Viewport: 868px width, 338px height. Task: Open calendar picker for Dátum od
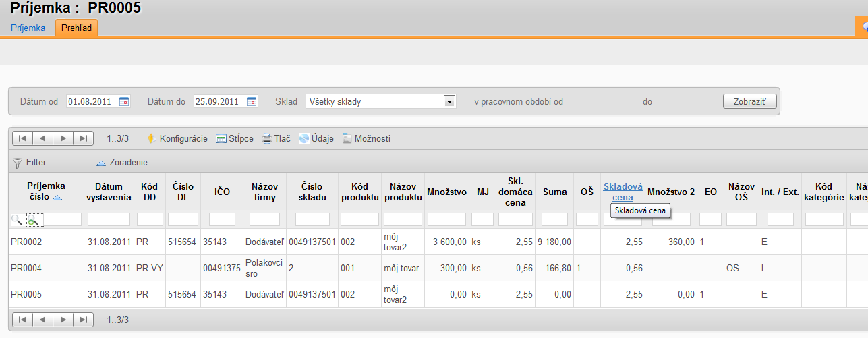(124, 102)
